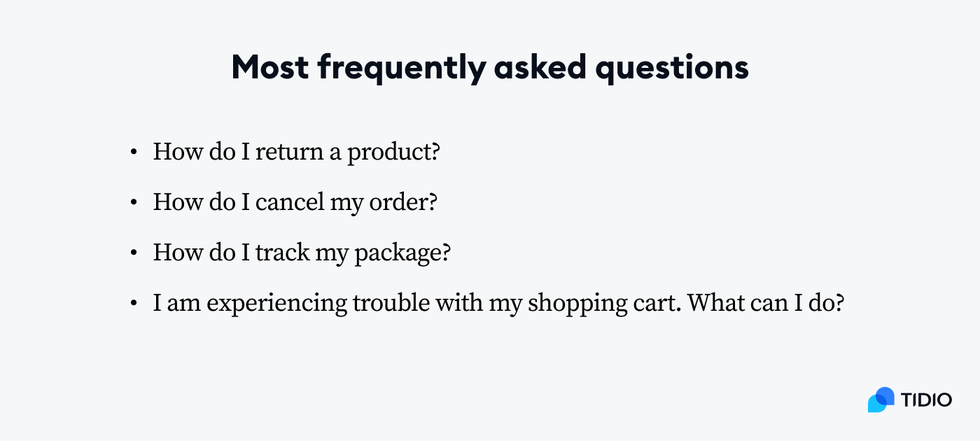Click the bullet beside the track package question
The height and width of the screenshot is (441, 980).
point(133,253)
